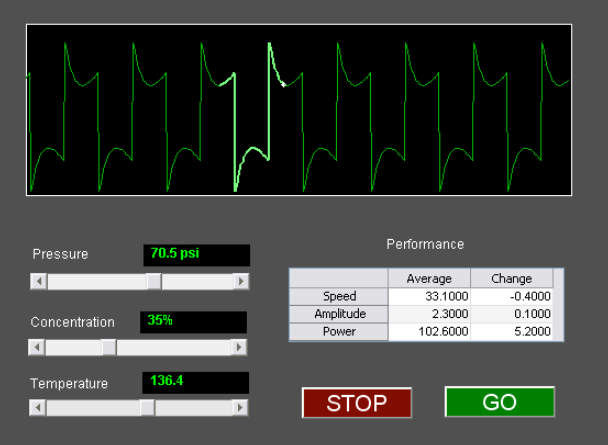This screenshot has width=608, height=445.
Task: Click the 136.4 temperature readout
Action: pyautogui.click(x=196, y=382)
